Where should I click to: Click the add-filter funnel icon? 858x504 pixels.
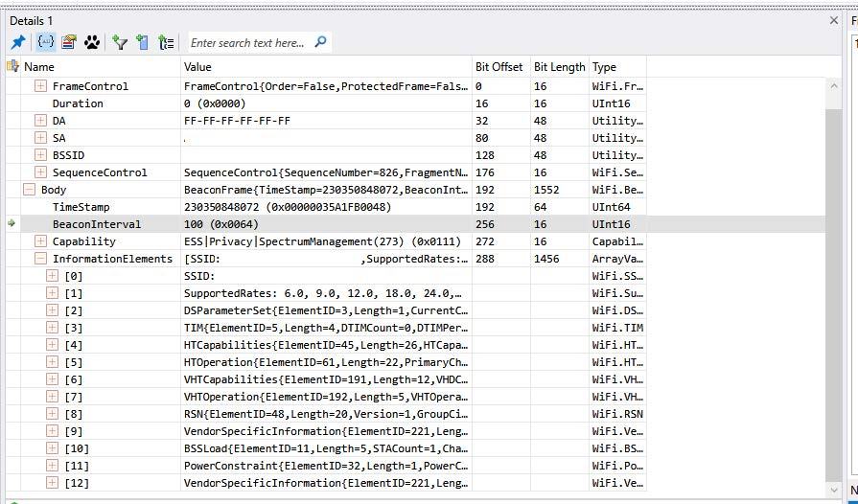pyautogui.click(x=120, y=42)
